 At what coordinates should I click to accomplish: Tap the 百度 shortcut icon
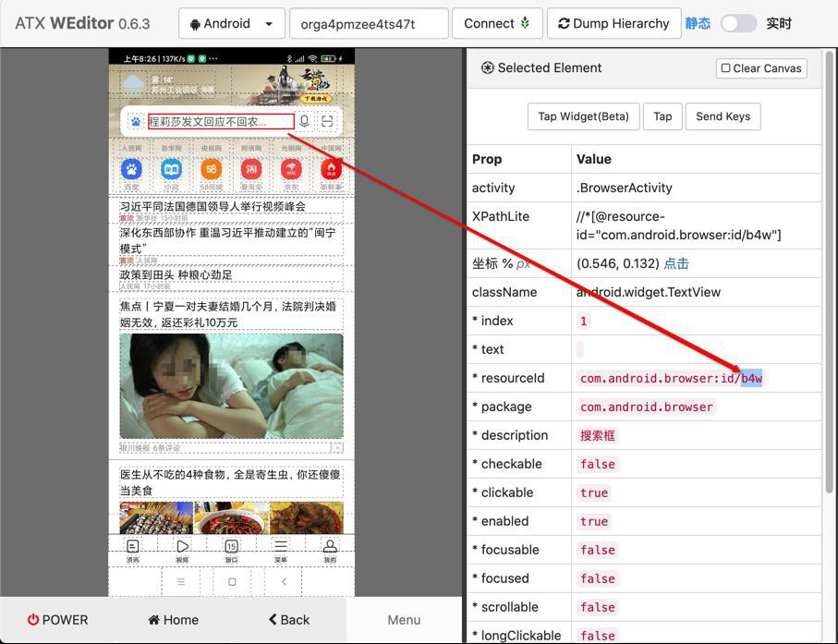131,170
